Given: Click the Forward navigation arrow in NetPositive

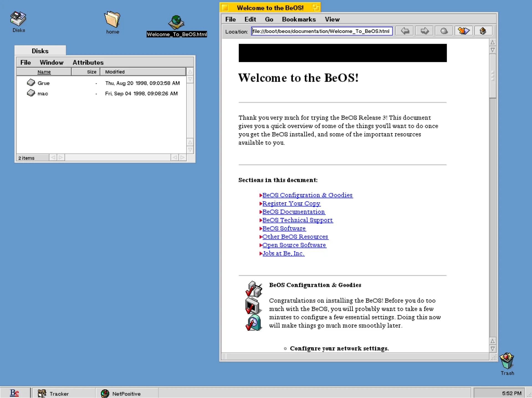Looking at the screenshot, I should tap(424, 31).
